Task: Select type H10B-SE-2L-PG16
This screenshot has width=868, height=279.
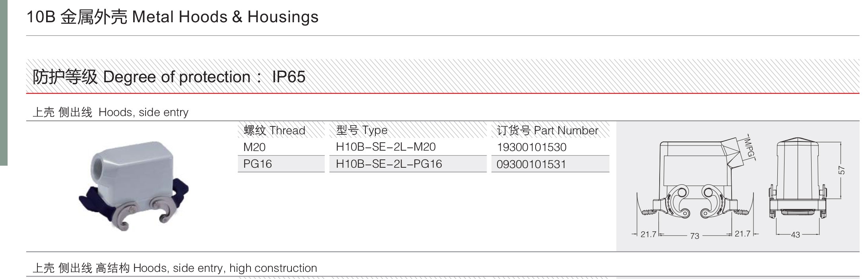Action: [x=389, y=164]
